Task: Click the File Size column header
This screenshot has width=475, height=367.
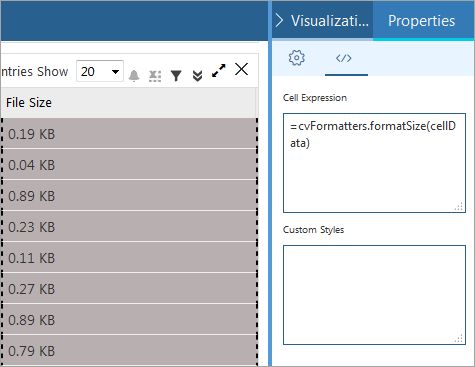Action: (x=129, y=103)
